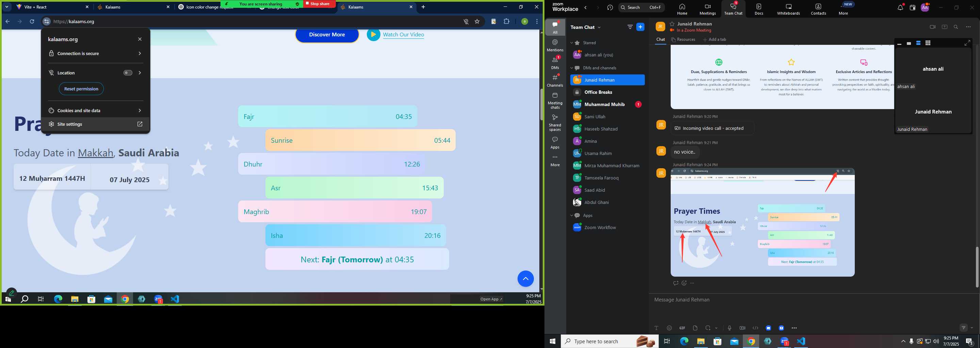Click Zoom search box
This screenshot has width=980, height=348.
pyautogui.click(x=641, y=7)
